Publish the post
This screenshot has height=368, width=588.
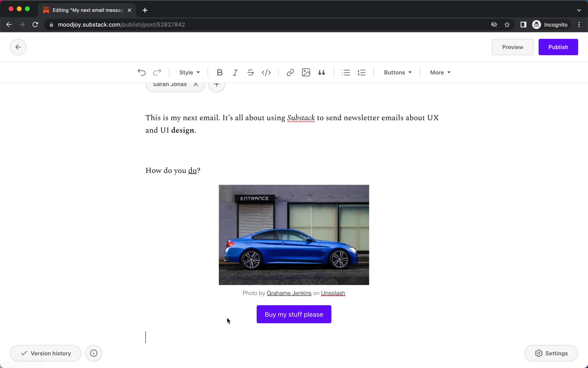pyautogui.click(x=558, y=47)
